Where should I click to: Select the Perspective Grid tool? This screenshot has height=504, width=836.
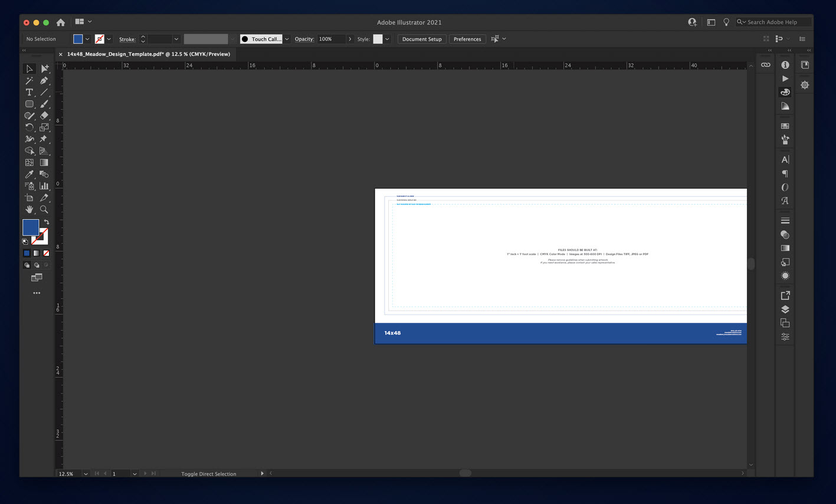tap(44, 151)
